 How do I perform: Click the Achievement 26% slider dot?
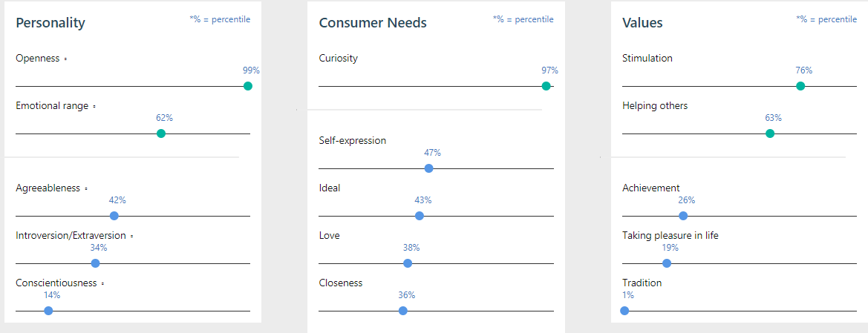(x=683, y=216)
